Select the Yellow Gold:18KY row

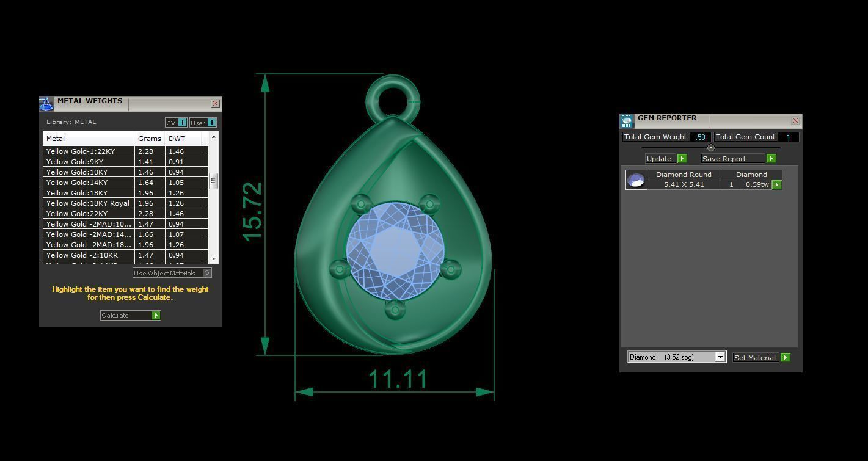click(x=125, y=193)
